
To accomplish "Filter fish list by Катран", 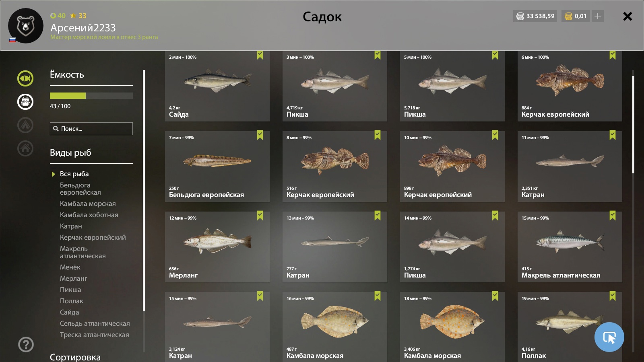I will [71, 226].
